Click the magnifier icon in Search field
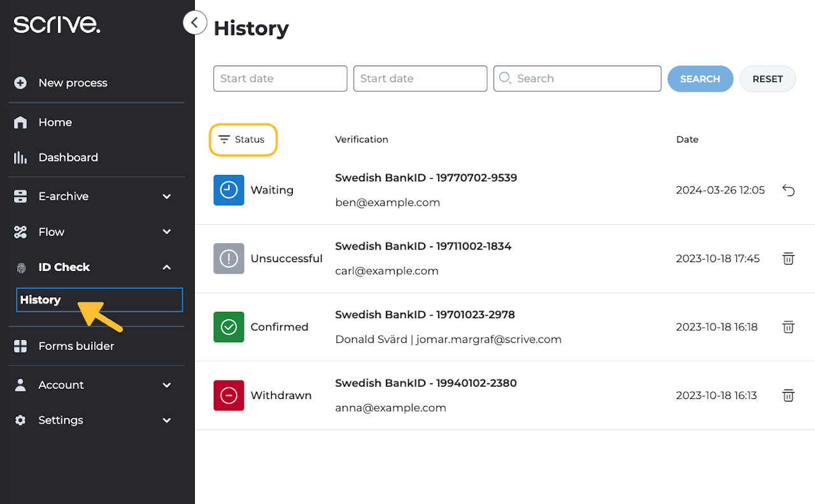Image resolution: width=815 pixels, height=504 pixels. point(505,78)
